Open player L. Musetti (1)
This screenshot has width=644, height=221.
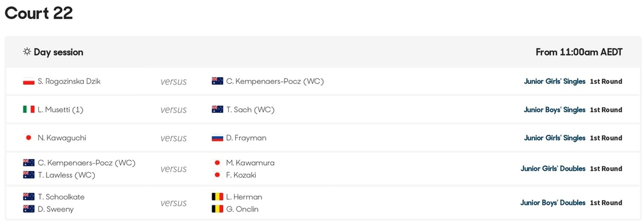(x=60, y=110)
